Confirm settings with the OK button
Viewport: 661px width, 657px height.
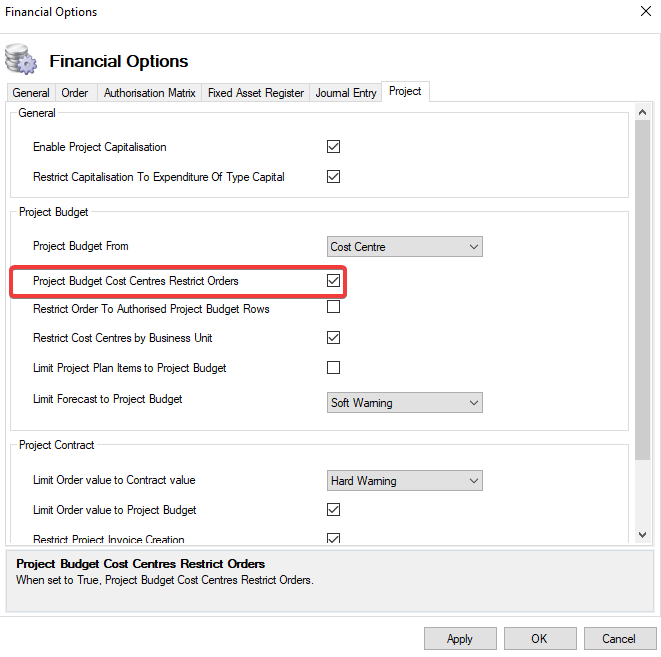540,639
